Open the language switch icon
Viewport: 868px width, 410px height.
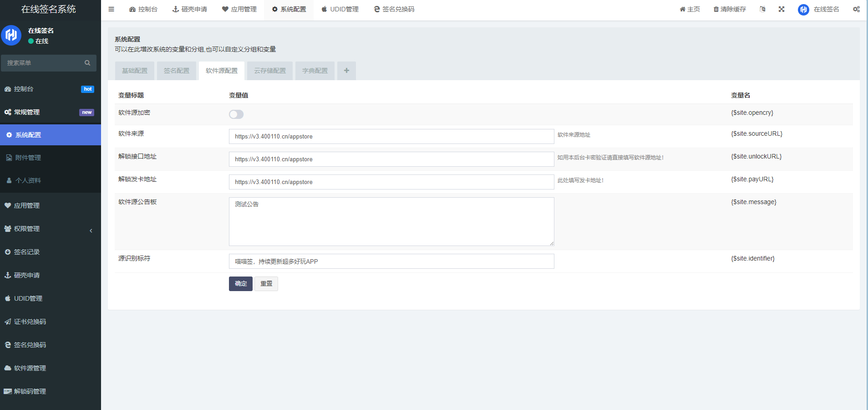click(x=762, y=9)
